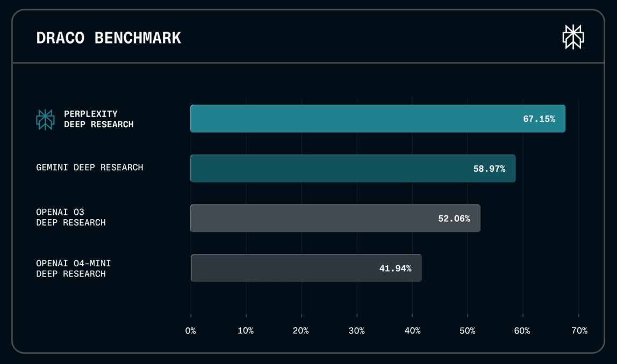
Task: Click the 67.15% value label
Action: 539,119
